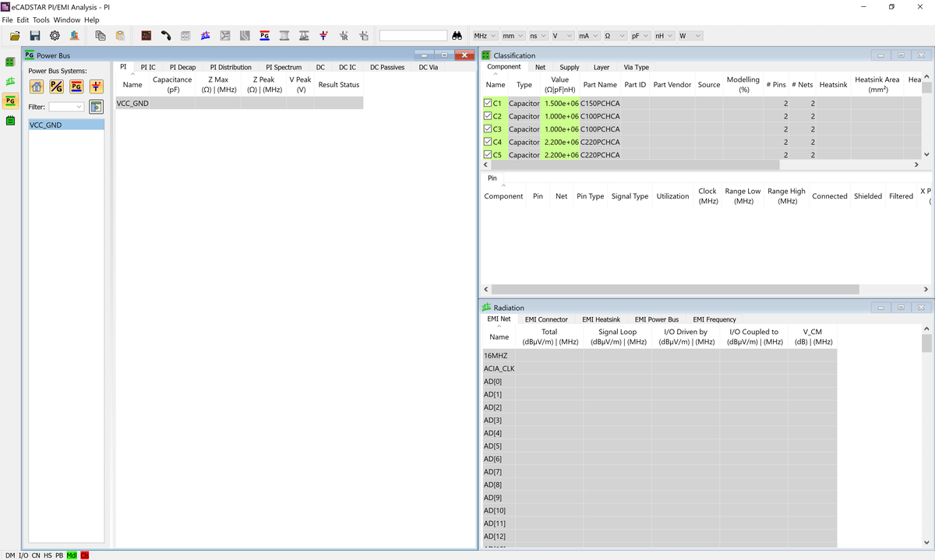
Task: Open the Filter dropdown in Power Bus
Action: coord(67,107)
